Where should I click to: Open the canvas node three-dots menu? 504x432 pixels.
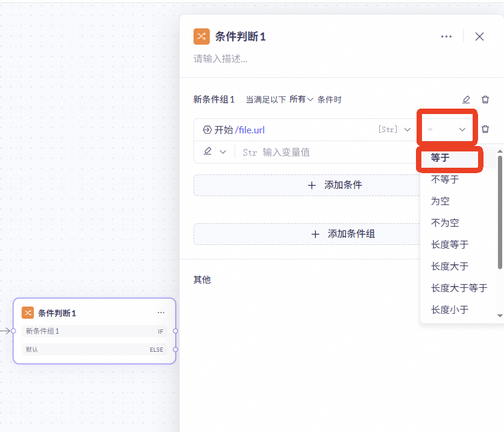tap(161, 313)
